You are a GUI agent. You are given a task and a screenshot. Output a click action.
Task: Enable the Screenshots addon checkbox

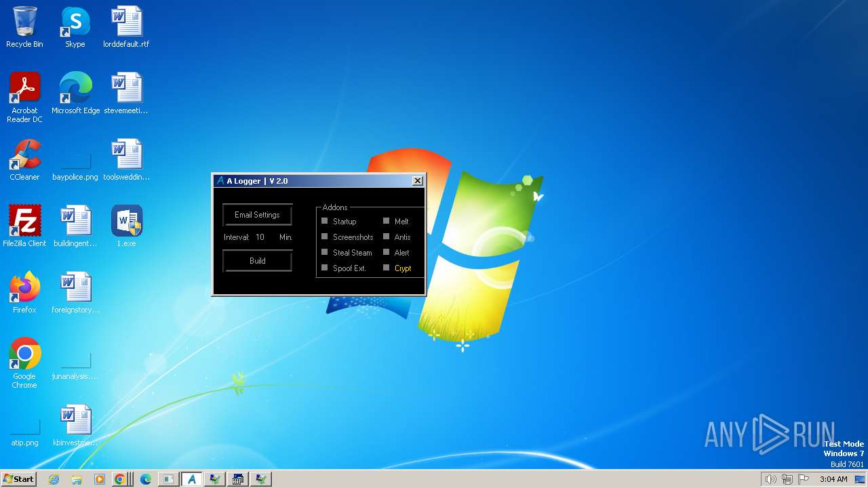pos(325,237)
